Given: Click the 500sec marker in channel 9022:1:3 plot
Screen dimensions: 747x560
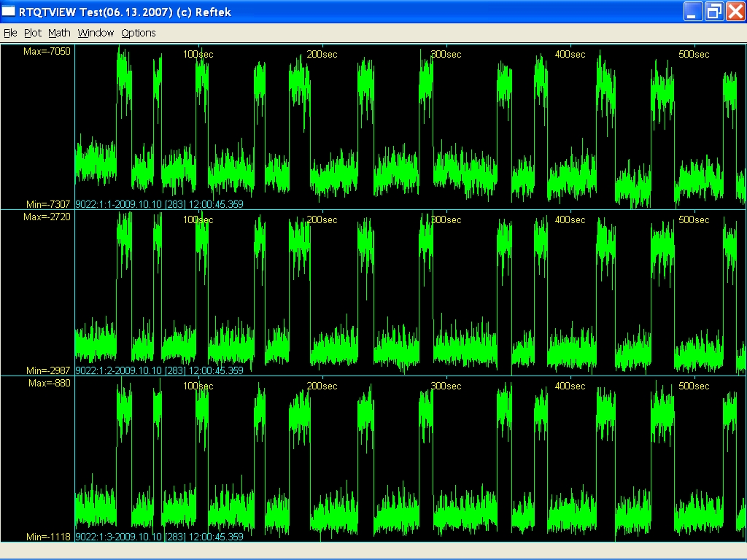Looking at the screenshot, I should tap(694, 386).
